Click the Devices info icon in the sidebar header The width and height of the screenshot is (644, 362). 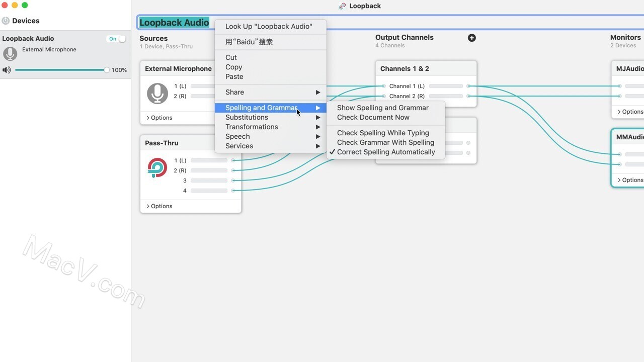(x=5, y=21)
